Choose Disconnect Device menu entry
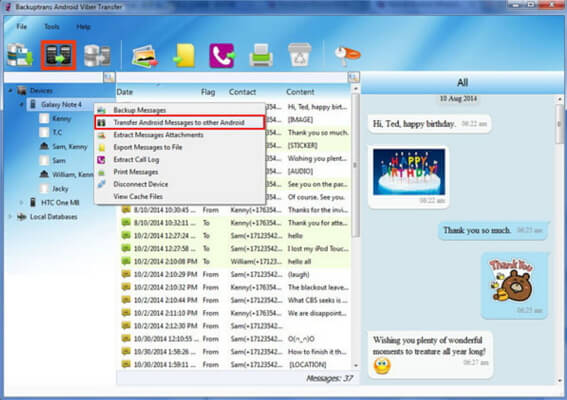 [180, 184]
